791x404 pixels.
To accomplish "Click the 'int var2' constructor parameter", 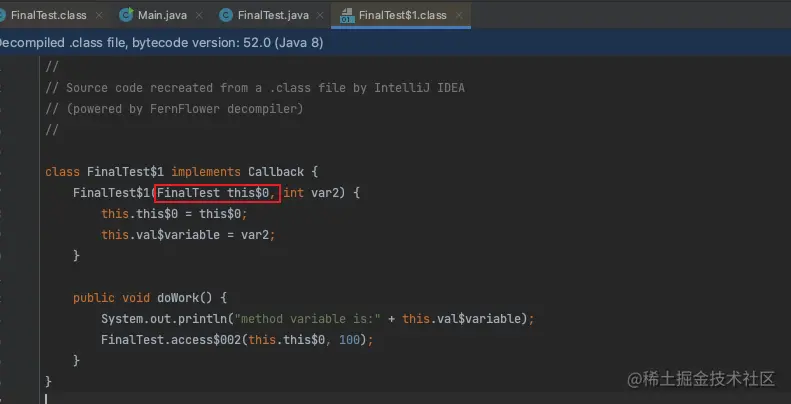I will click(x=313, y=193).
